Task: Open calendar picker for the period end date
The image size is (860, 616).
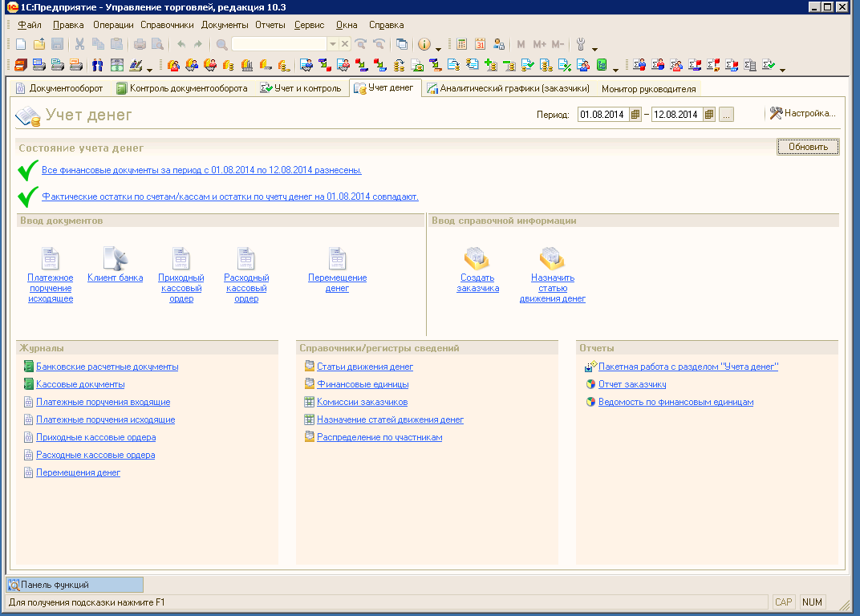Action: coord(709,115)
